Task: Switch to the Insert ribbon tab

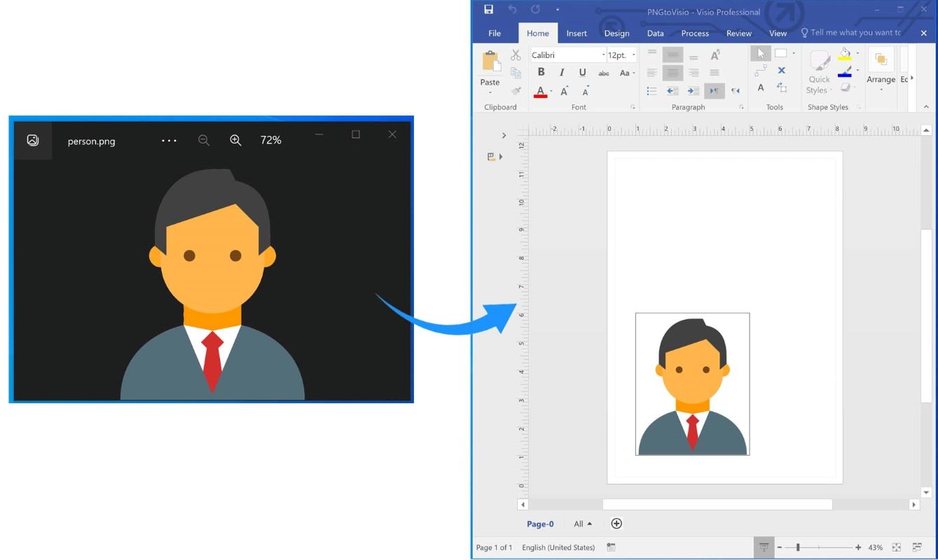Action: (x=577, y=33)
